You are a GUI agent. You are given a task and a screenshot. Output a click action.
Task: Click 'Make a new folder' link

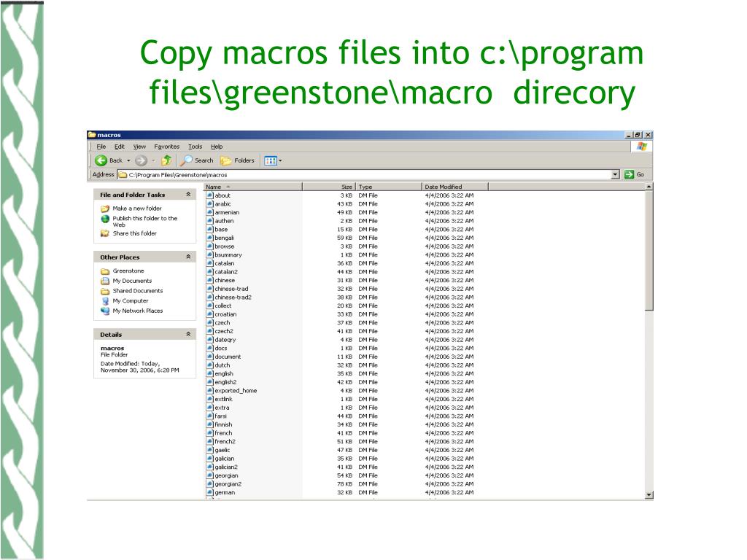137,209
